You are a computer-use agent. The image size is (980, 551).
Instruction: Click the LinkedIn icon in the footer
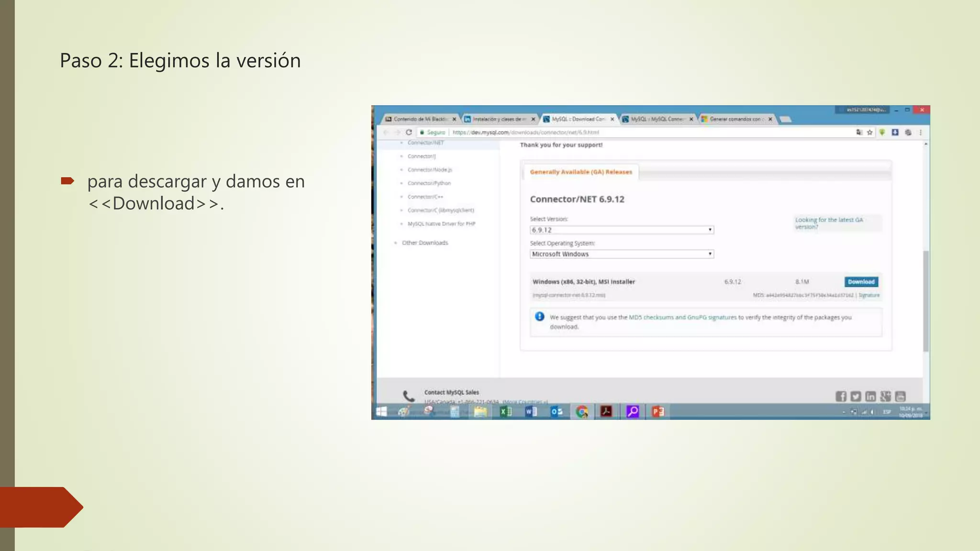(x=870, y=396)
